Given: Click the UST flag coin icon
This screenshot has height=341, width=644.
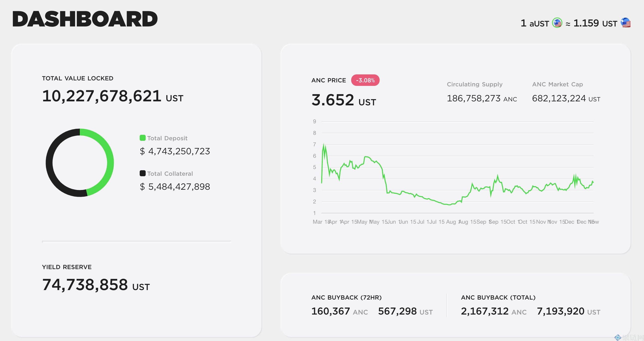Looking at the screenshot, I should (x=626, y=23).
